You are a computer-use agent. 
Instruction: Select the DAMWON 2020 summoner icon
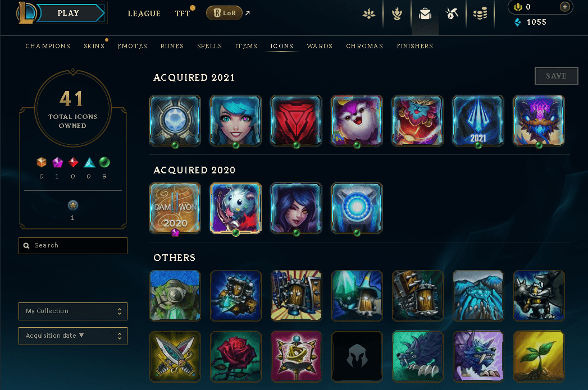[175, 208]
